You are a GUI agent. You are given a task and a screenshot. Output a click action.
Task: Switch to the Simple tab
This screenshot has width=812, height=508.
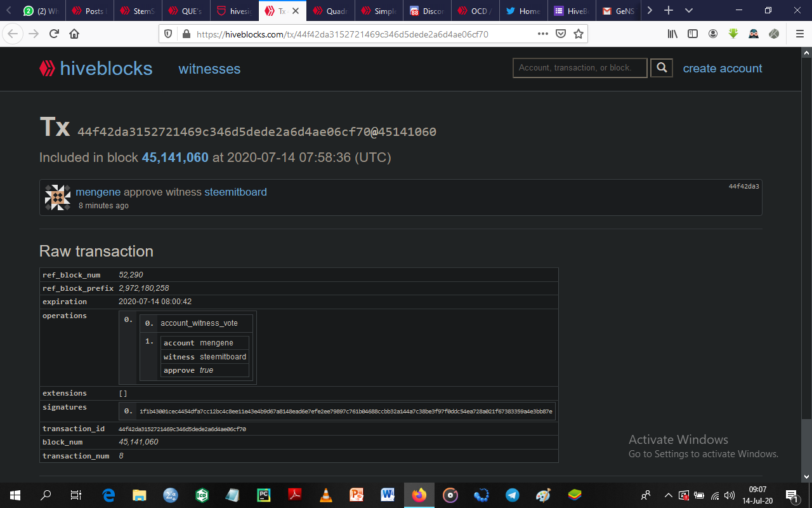pos(379,11)
